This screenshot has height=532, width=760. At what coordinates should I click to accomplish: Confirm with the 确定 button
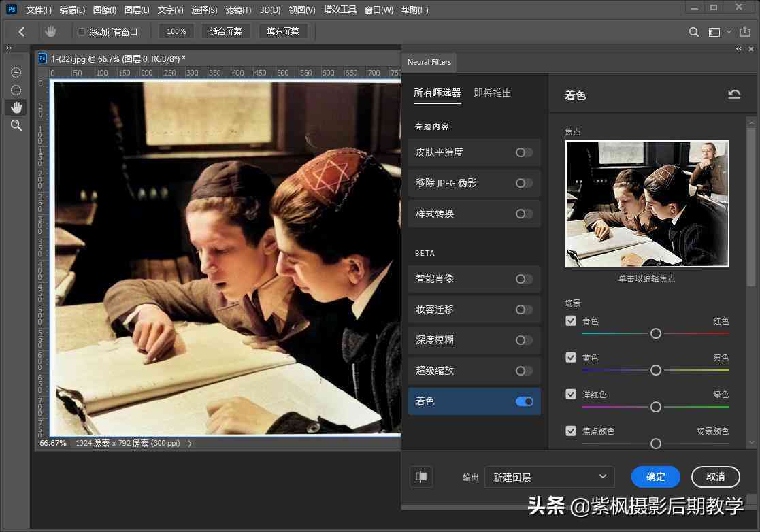point(656,477)
